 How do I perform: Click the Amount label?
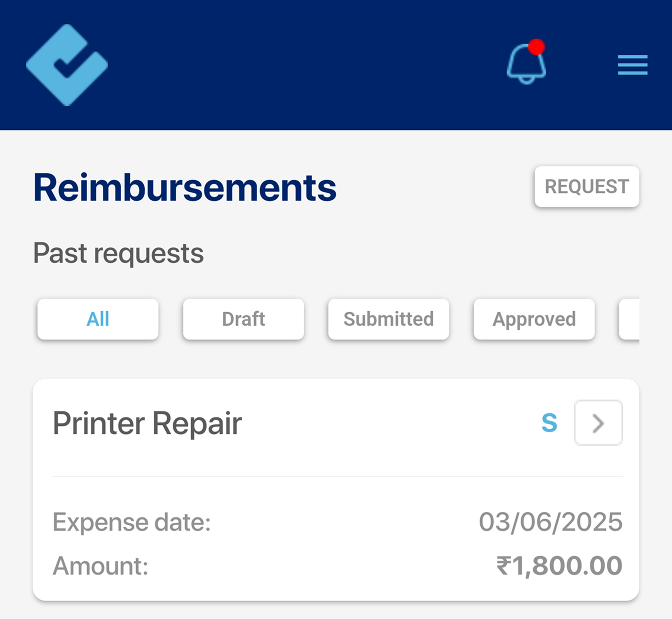click(x=100, y=566)
